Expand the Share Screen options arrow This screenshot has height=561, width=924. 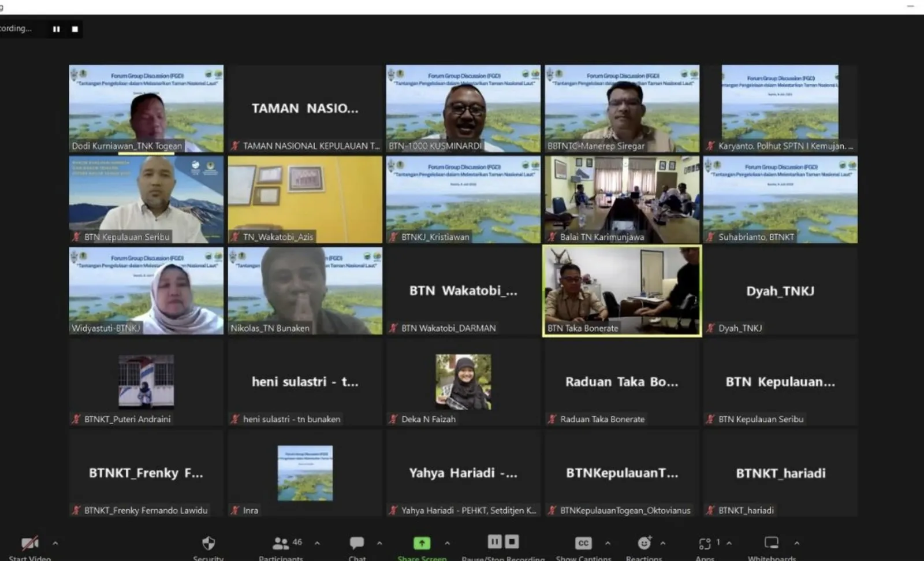click(447, 543)
